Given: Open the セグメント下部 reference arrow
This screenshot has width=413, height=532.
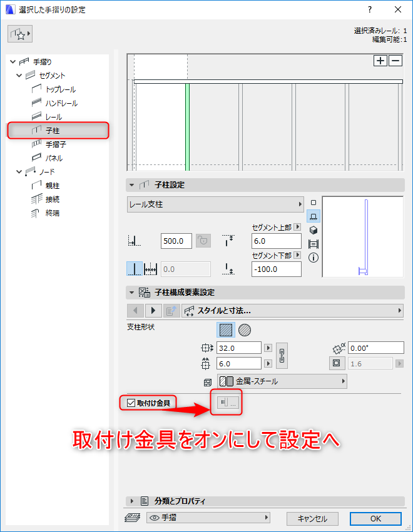Looking at the screenshot, I should (x=297, y=255).
